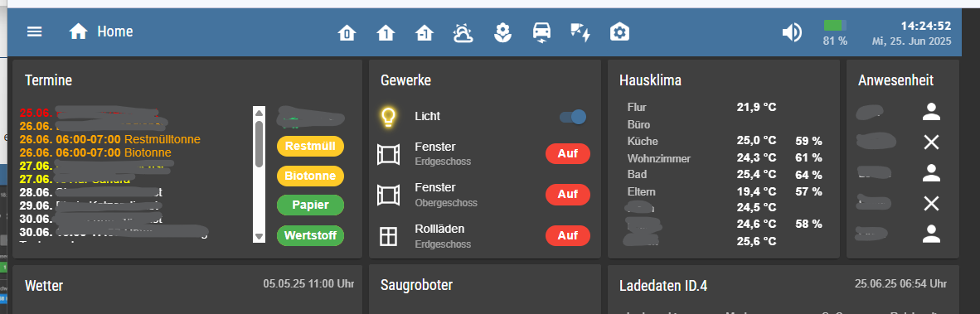Click the green Papier badge
This screenshot has width=980, height=314.
[x=311, y=205]
